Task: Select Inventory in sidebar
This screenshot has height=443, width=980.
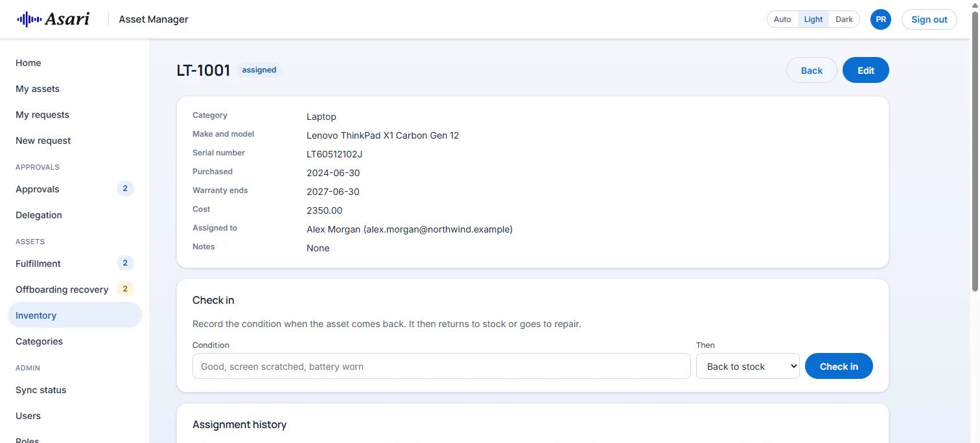Action: [75, 315]
